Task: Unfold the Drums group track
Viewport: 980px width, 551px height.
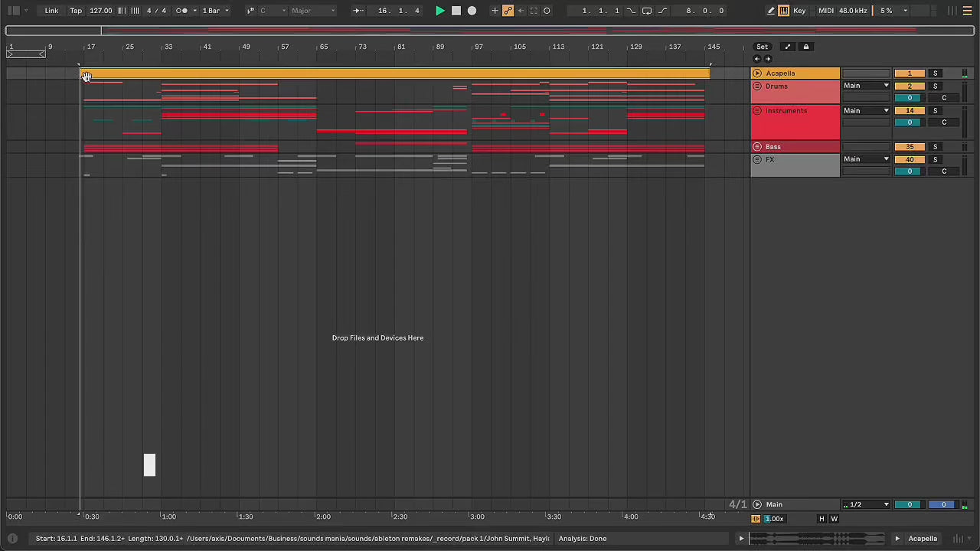Action: [757, 86]
